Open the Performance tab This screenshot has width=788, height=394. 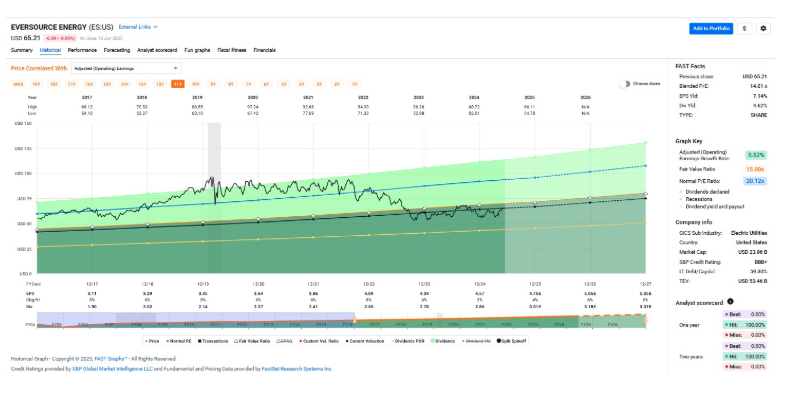click(82, 50)
